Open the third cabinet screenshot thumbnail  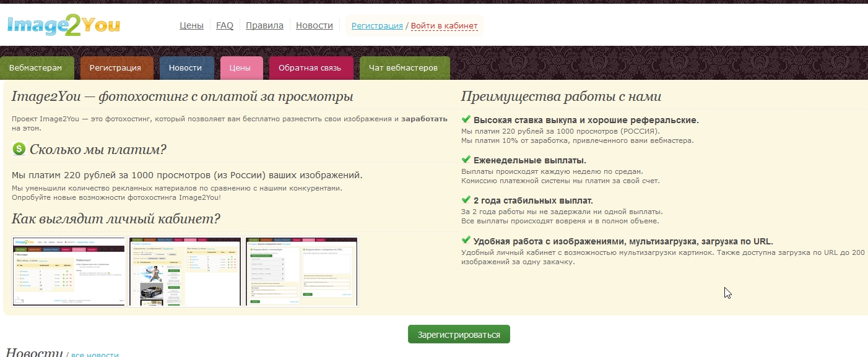point(302,271)
